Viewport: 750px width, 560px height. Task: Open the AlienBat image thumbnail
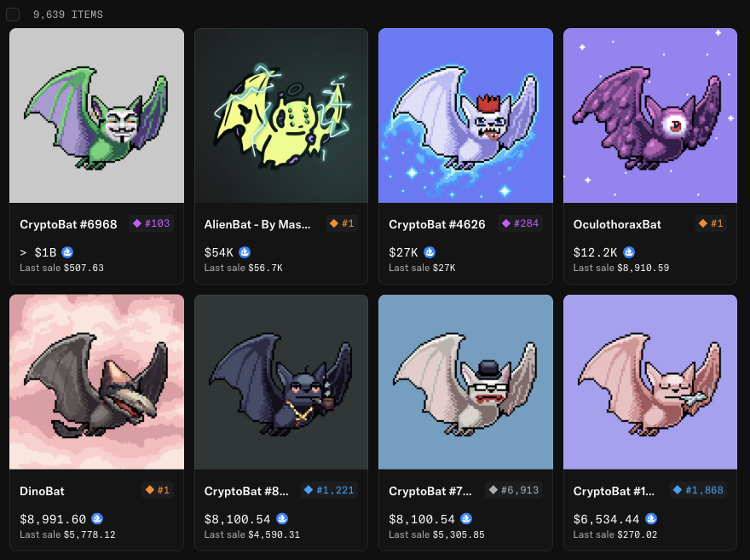coord(281,116)
